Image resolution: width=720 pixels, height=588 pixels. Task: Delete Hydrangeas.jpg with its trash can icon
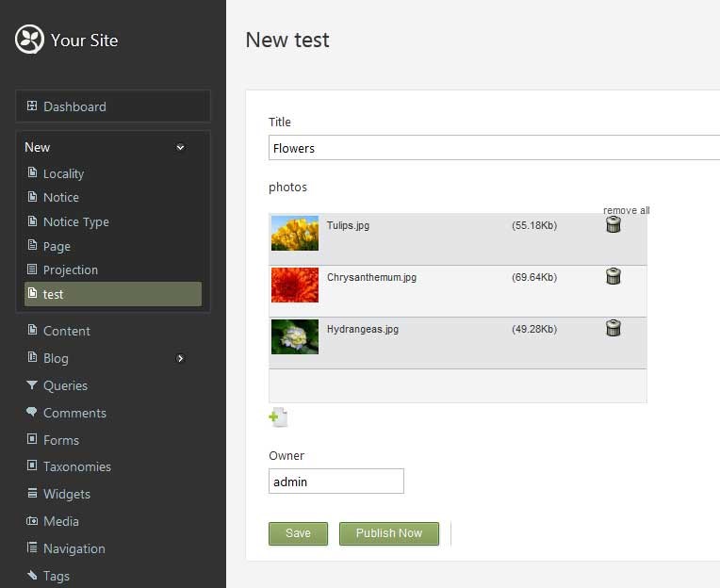pos(614,328)
